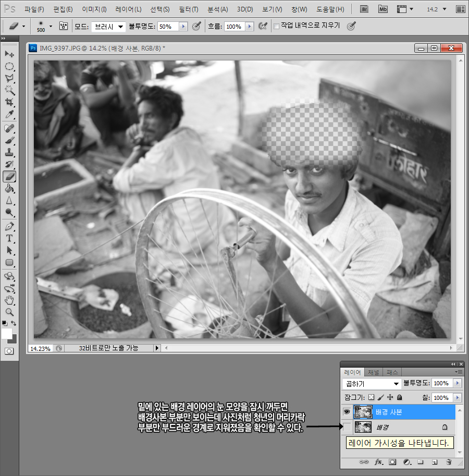Select the History Brush tool
The height and width of the screenshot is (476, 469).
click(x=9, y=165)
